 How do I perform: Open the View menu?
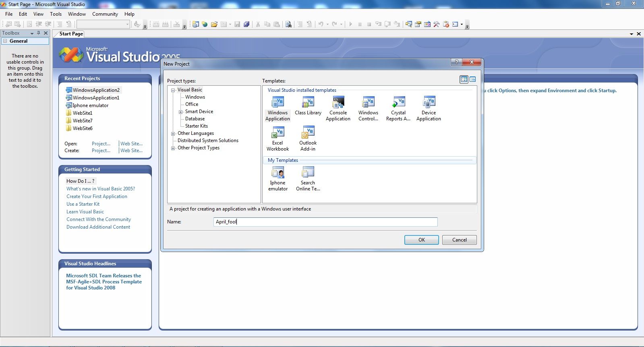[x=38, y=14]
